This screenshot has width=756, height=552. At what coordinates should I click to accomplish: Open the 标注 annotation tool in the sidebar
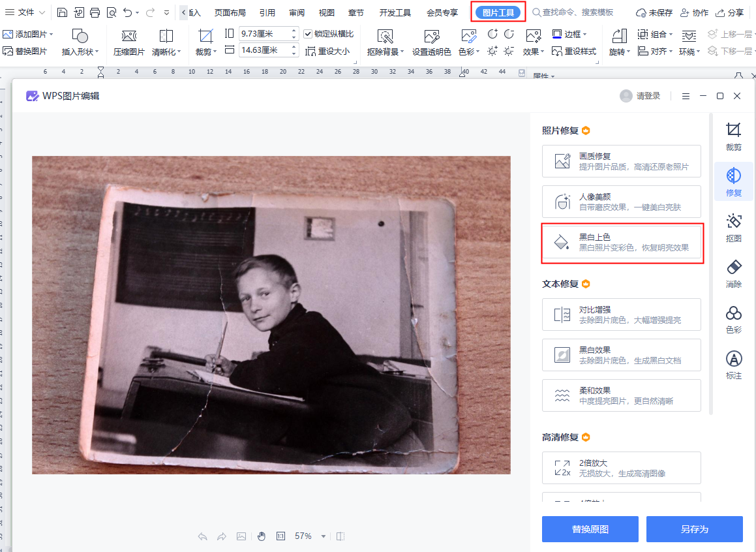click(733, 365)
